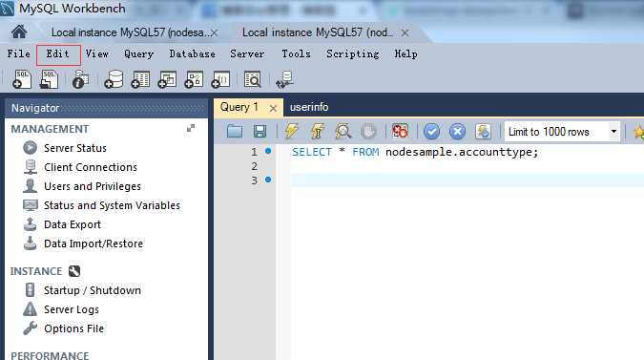644x360 pixels.
Task: Reconnect to DBMS toolbar icon
Action: click(284, 79)
